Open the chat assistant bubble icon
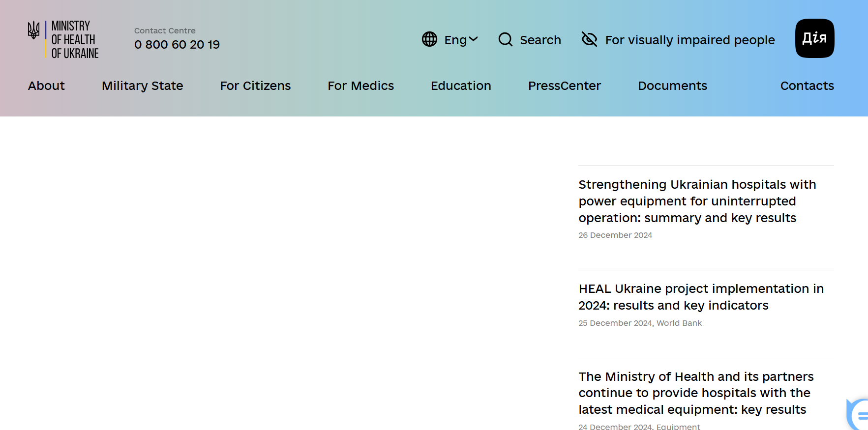 (859, 415)
